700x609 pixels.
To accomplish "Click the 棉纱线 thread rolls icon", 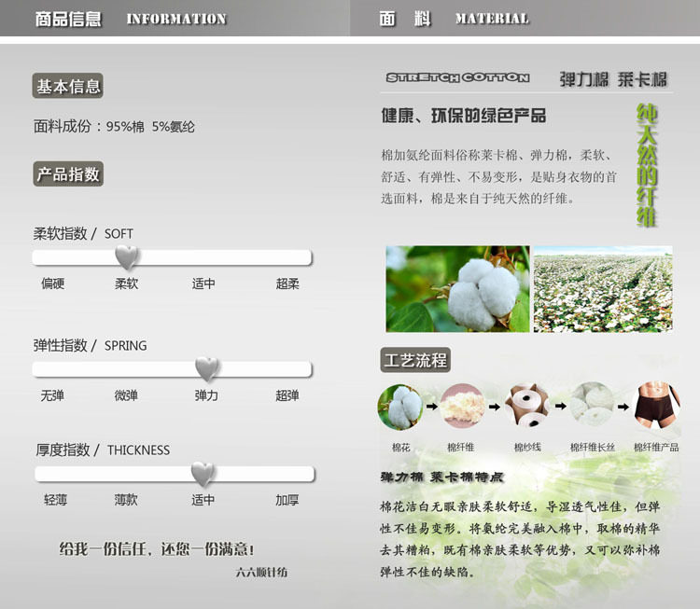I will click(527, 405).
